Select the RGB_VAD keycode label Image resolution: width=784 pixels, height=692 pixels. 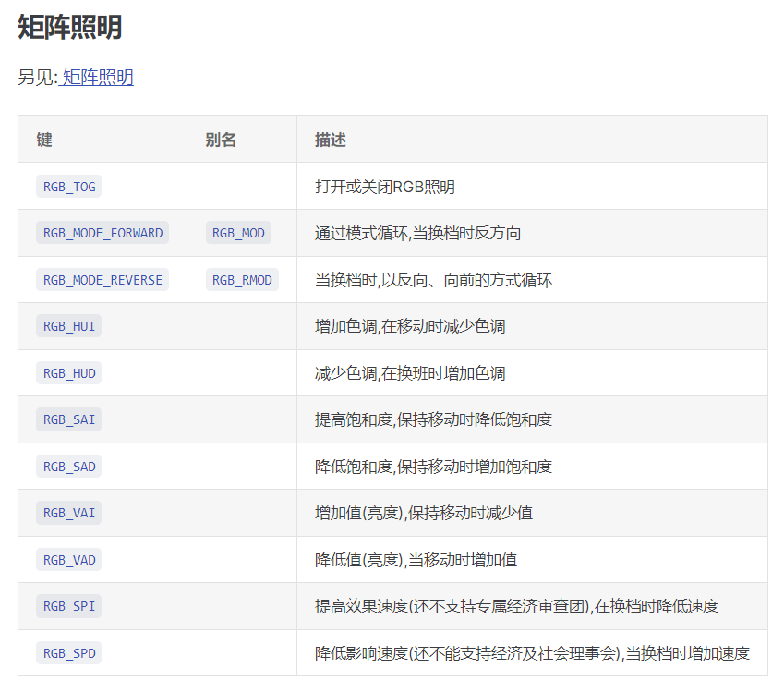point(69,560)
